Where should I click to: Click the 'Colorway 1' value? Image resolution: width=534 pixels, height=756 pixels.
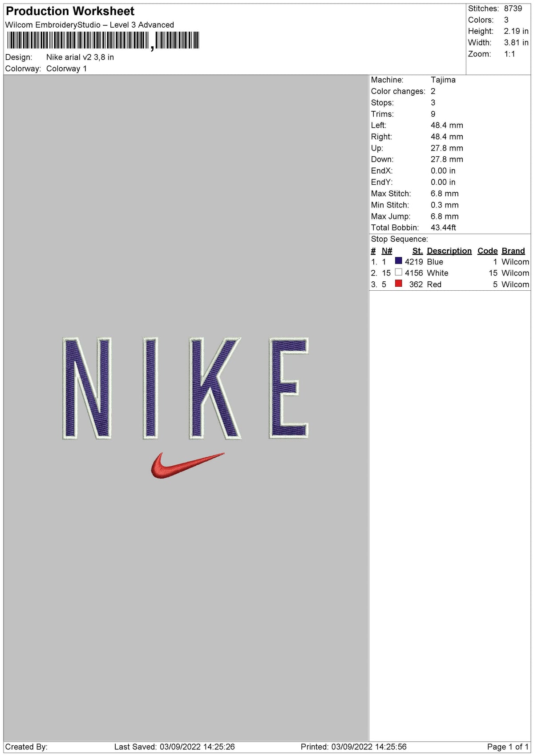[x=67, y=69]
